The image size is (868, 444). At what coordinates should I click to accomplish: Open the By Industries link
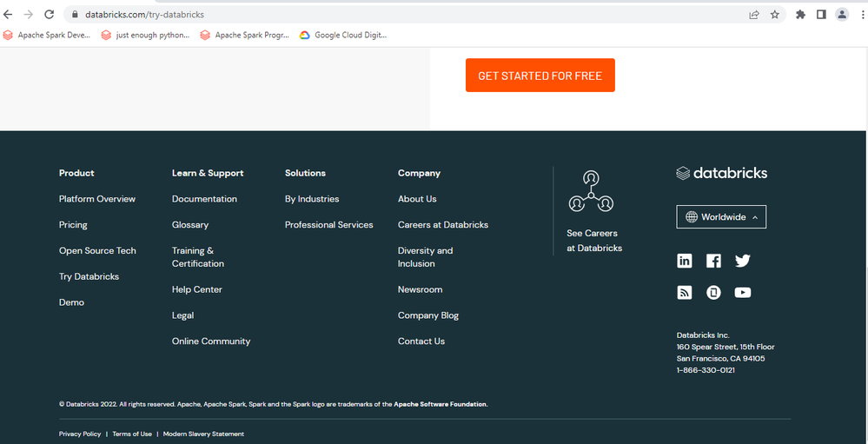[x=312, y=199]
